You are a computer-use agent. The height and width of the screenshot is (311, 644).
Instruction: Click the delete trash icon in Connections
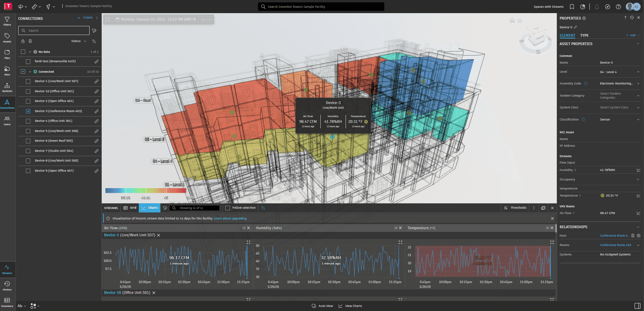point(30,41)
